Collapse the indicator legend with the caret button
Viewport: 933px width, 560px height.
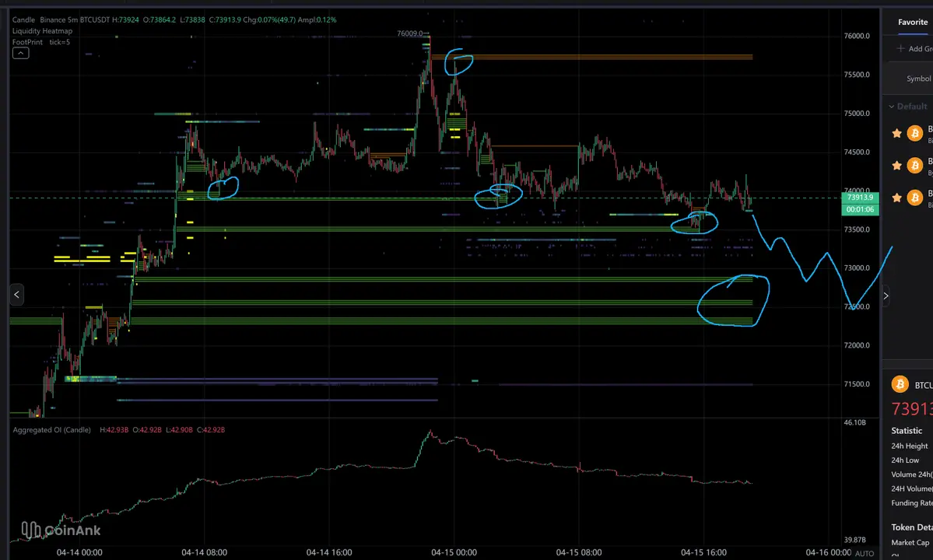pos(20,53)
